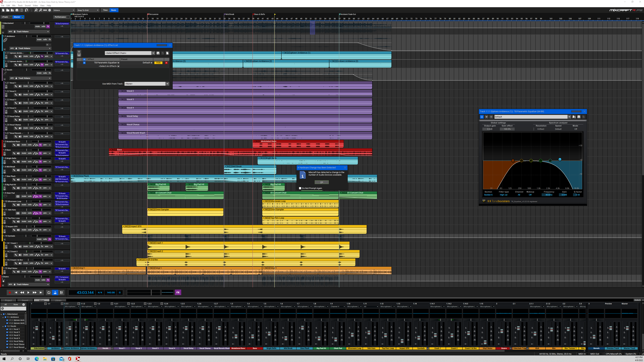This screenshot has height=362, width=644.
Task: Rewind to start with the transport skip-back button
Action: [16, 293]
